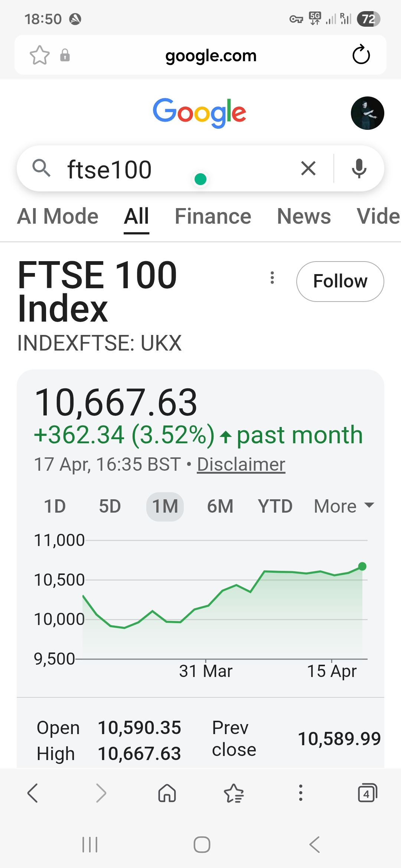Screen dimensions: 401x868
Task: Select the 5D chart range
Action: click(x=110, y=506)
